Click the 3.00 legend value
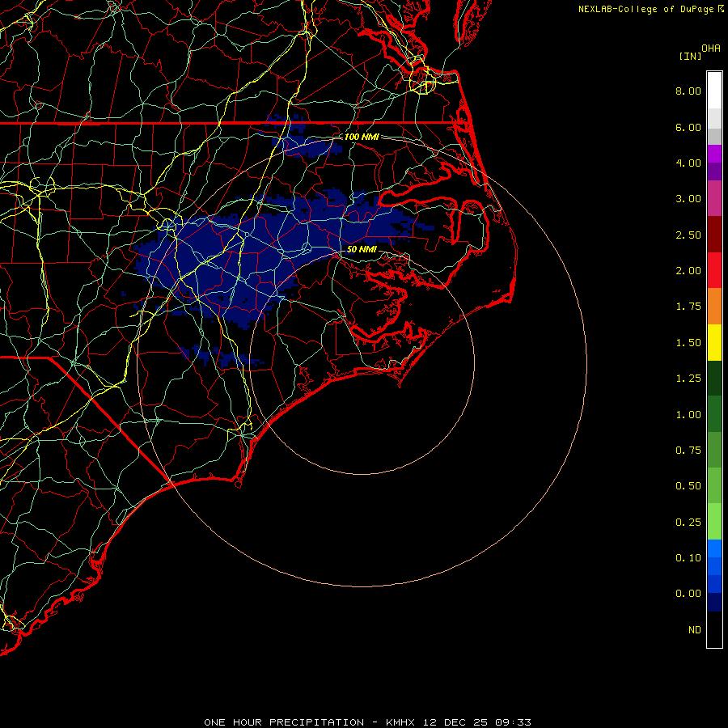The width and height of the screenshot is (728, 728). point(688,199)
